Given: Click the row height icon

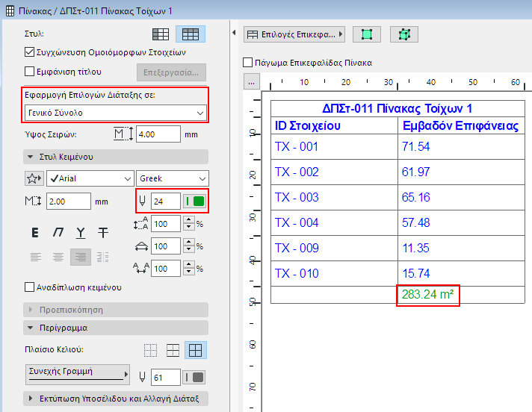Looking at the screenshot, I should tap(123, 134).
